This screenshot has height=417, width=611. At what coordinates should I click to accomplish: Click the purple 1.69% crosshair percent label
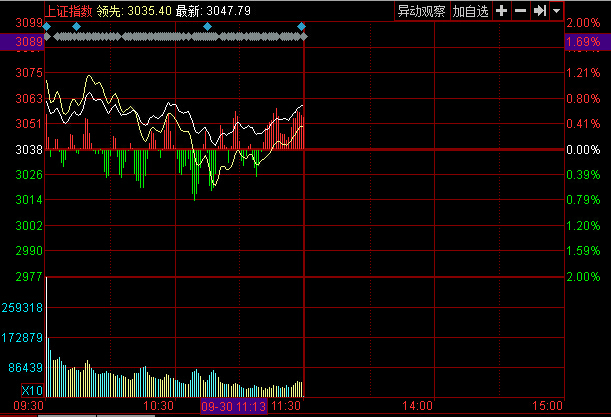(x=582, y=42)
